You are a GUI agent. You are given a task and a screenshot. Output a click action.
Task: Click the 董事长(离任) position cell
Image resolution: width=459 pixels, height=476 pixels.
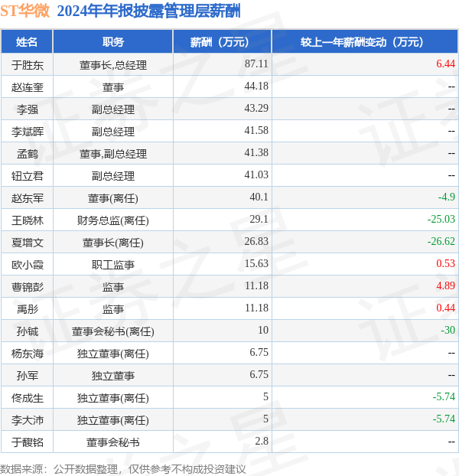click(x=113, y=243)
